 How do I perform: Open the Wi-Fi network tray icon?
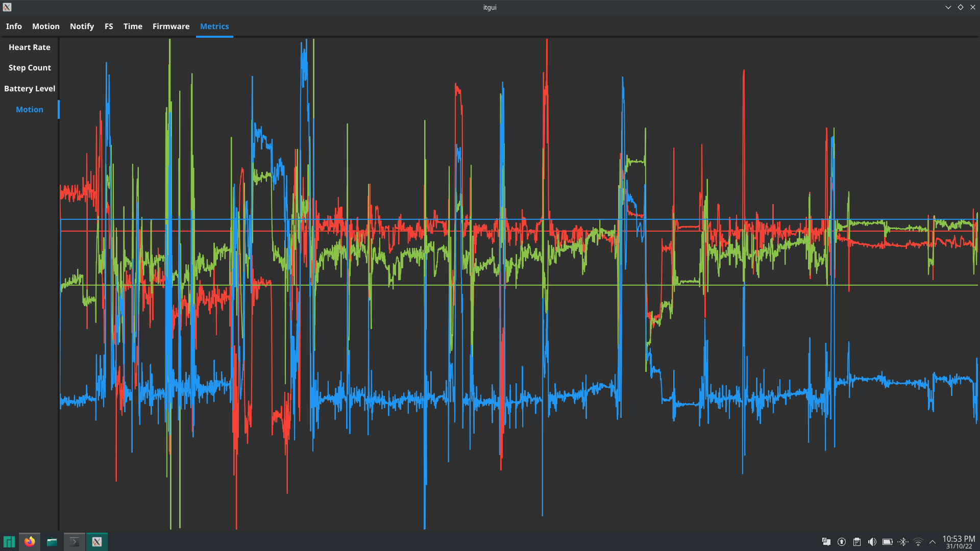click(918, 542)
